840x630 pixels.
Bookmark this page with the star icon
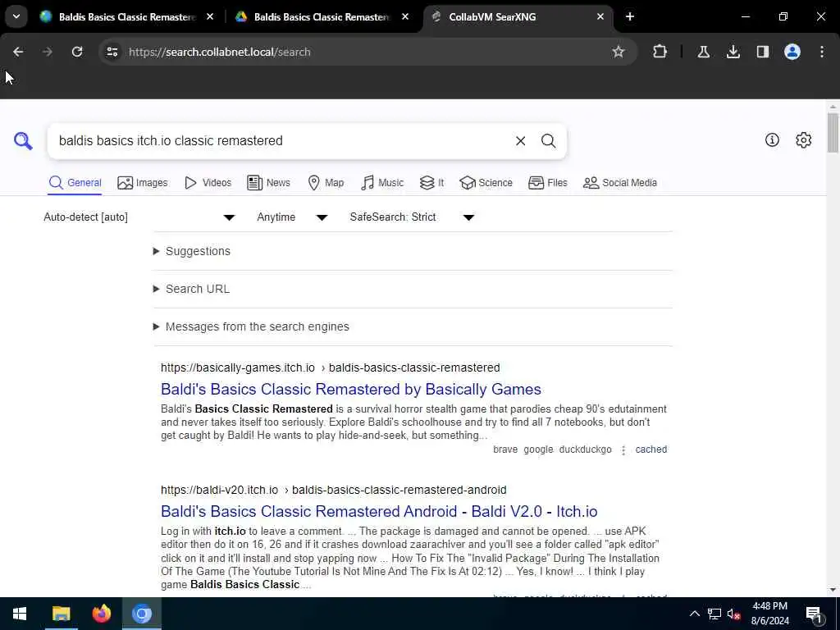click(619, 52)
